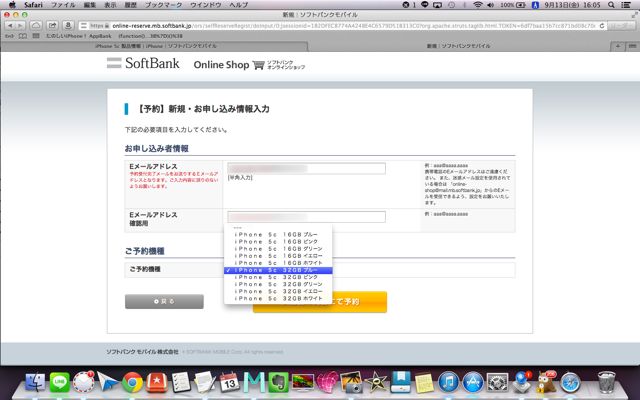Select iPhone 5c 16GB ピンク option
The width and height of the screenshot is (640, 400).
278,242
